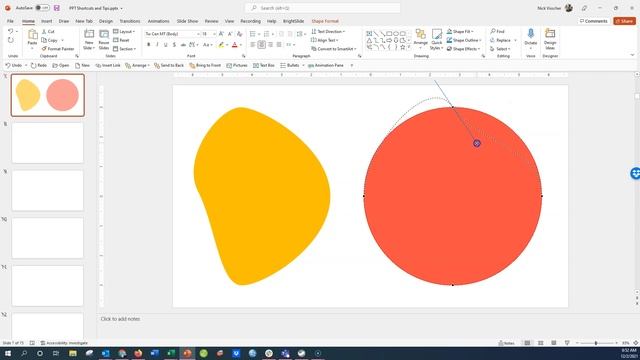
Task: Select the first slide thumbnail with shapes
Action: pyautogui.click(x=48, y=95)
